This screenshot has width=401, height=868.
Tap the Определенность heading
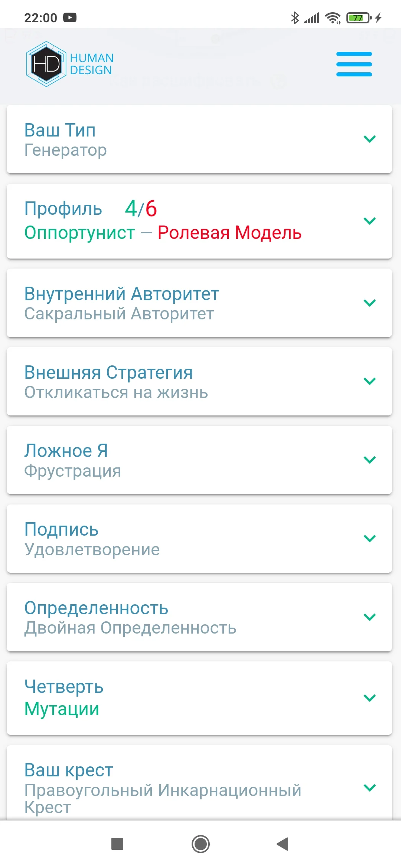(96, 608)
